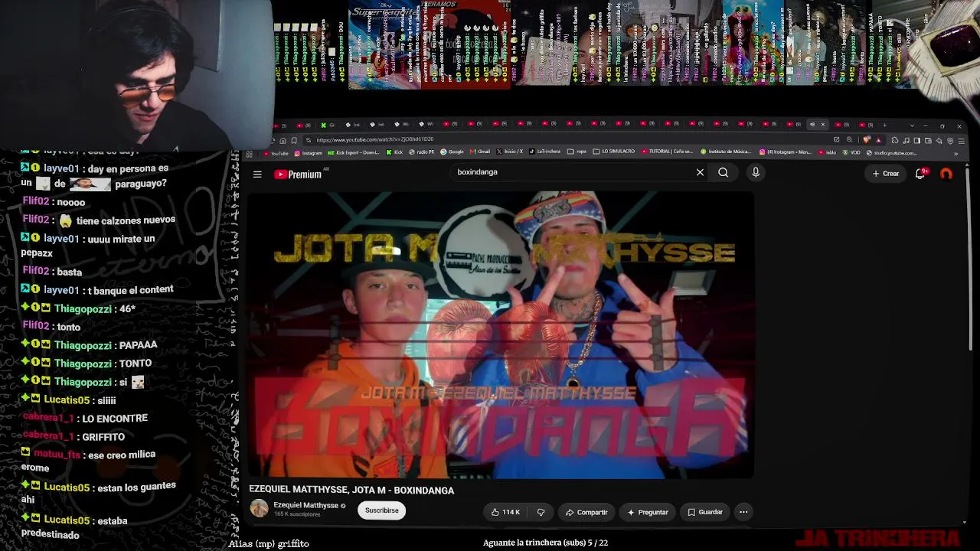This screenshot has height=551, width=980.
Task: Open the Instagram Men... bookmark
Action: coord(785,152)
